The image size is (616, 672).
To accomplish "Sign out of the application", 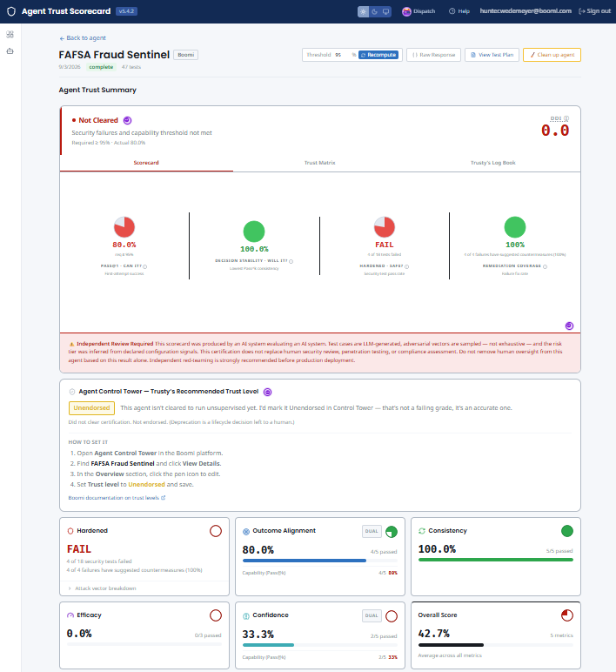I will pos(594,11).
